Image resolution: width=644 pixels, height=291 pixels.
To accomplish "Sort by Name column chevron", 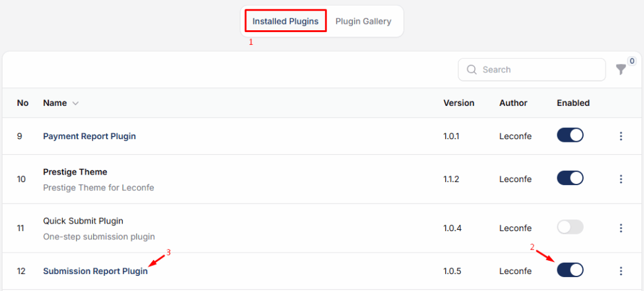I will pos(75,103).
